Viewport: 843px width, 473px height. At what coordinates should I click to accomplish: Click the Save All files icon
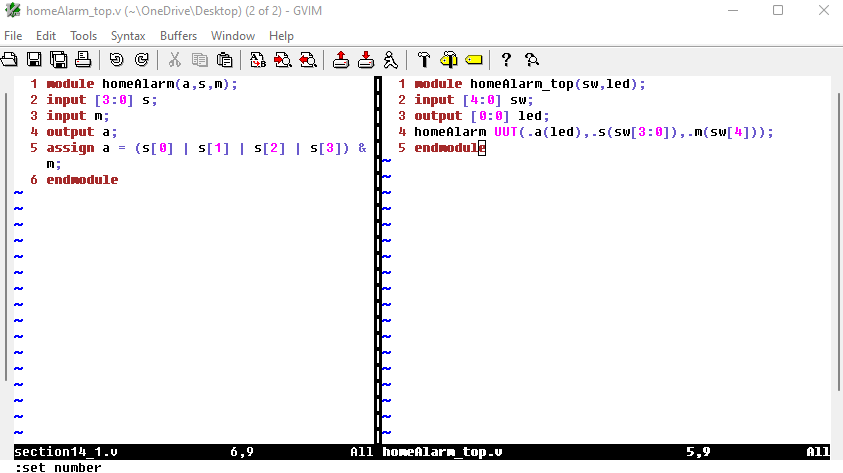(58, 60)
